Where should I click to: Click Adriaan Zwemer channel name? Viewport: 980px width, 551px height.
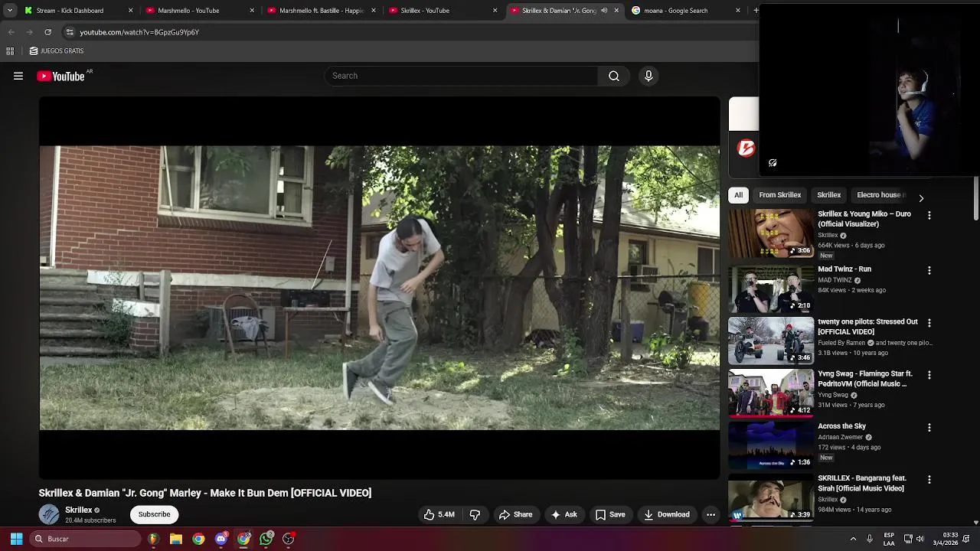[840, 437]
